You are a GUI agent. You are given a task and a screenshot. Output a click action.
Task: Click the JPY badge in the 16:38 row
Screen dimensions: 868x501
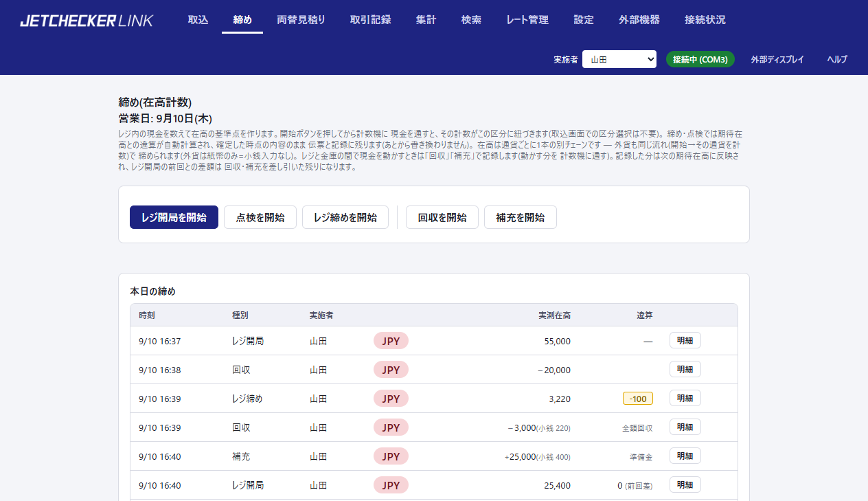(x=391, y=370)
